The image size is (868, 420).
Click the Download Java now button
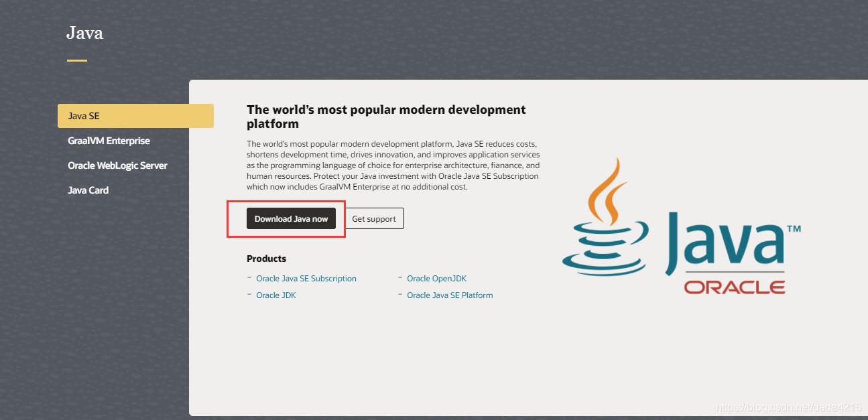coord(291,218)
